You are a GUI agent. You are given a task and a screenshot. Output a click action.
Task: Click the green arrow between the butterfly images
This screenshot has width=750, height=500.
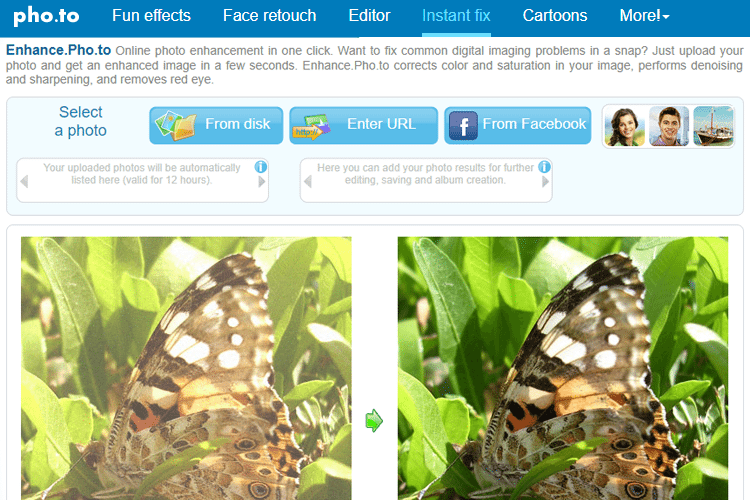[374, 421]
